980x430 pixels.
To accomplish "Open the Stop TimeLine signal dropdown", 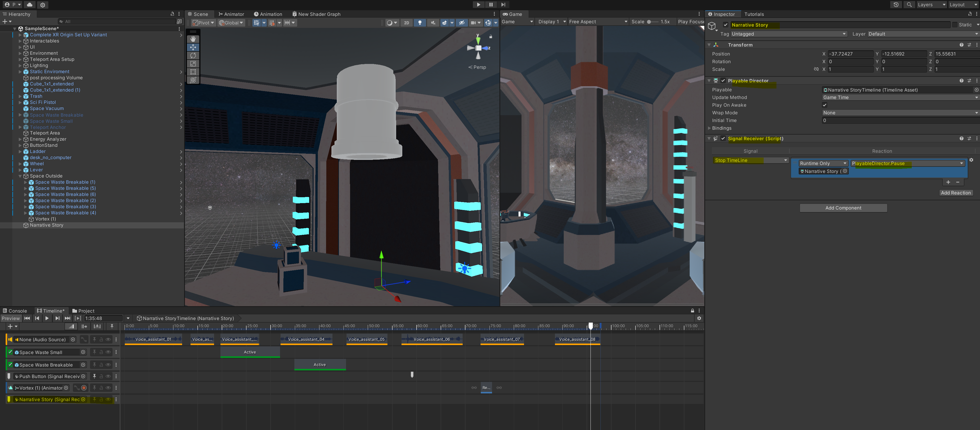I will pos(750,160).
